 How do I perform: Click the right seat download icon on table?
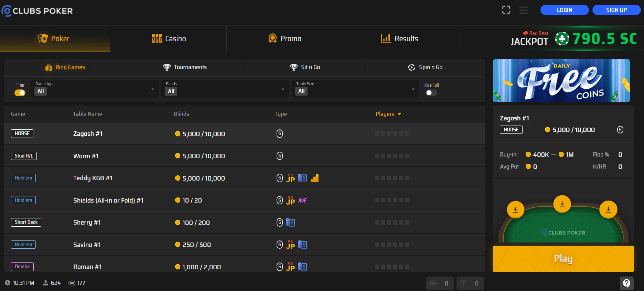coord(608,209)
